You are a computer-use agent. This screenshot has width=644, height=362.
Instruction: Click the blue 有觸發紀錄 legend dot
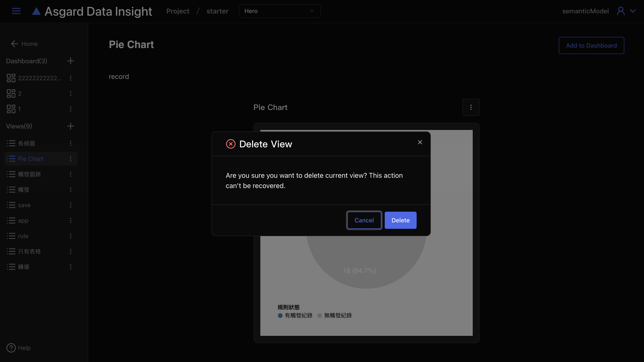pos(280,315)
